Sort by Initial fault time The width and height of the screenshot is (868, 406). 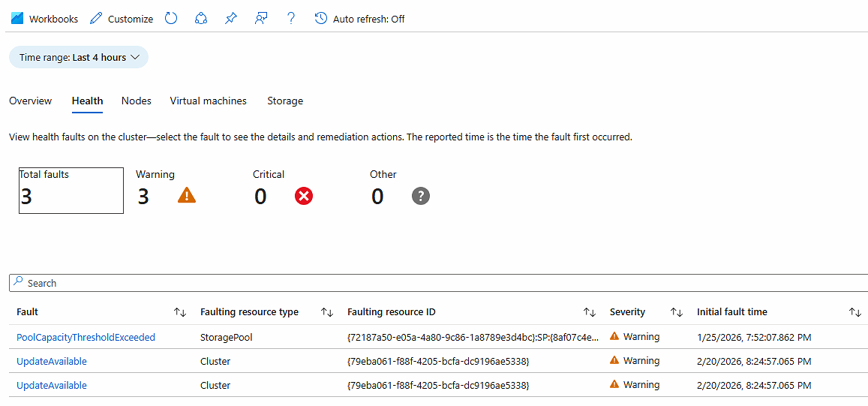855,312
